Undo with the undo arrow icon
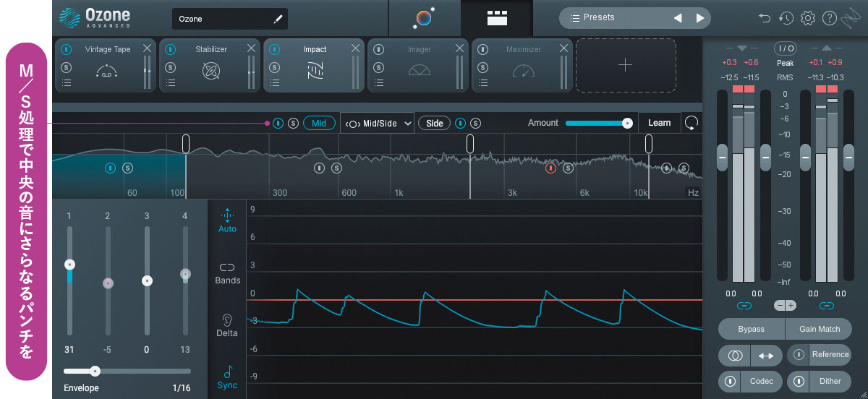Image resolution: width=868 pixels, height=399 pixels. pyautogui.click(x=765, y=18)
